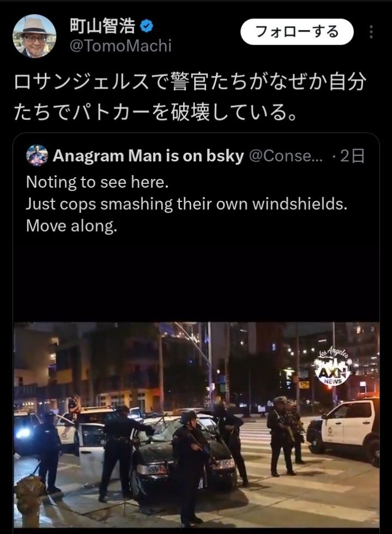Open the @TomoMachi handle link
This screenshot has height=534, width=392.
click(x=120, y=46)
